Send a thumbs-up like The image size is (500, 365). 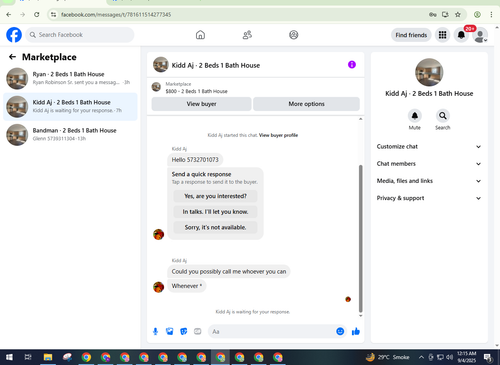point(356,331)
